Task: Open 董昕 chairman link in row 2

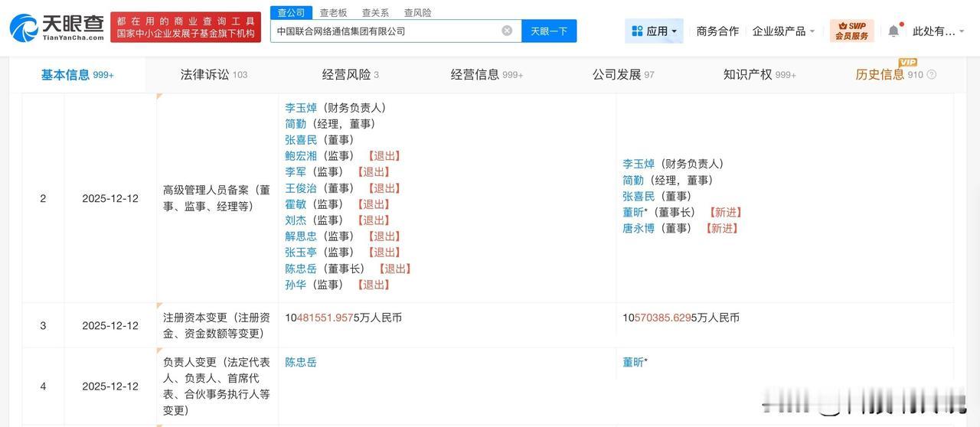Action: coord(633,212)
